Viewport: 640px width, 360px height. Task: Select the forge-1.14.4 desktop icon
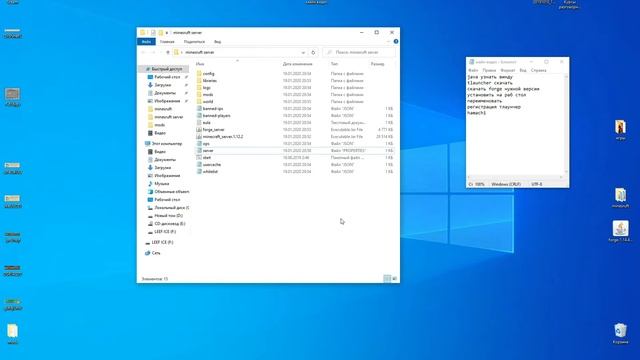coord(620,229)
